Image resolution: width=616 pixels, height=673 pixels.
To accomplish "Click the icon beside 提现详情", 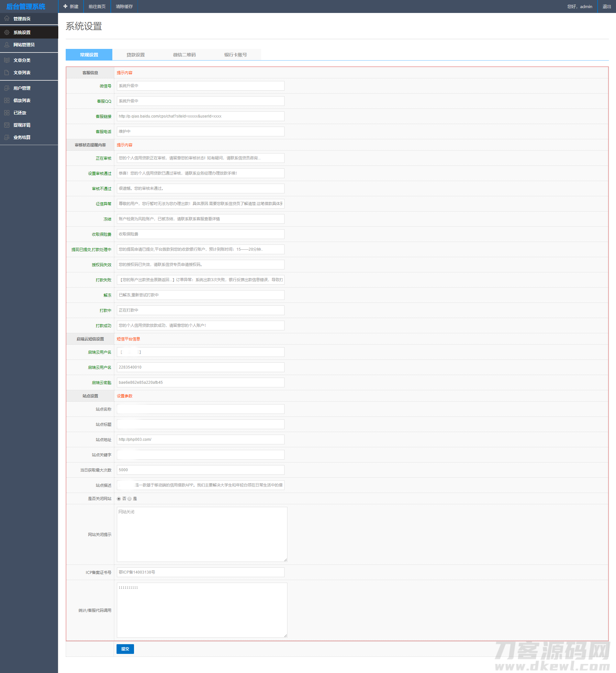I will (x=7, y=125).
